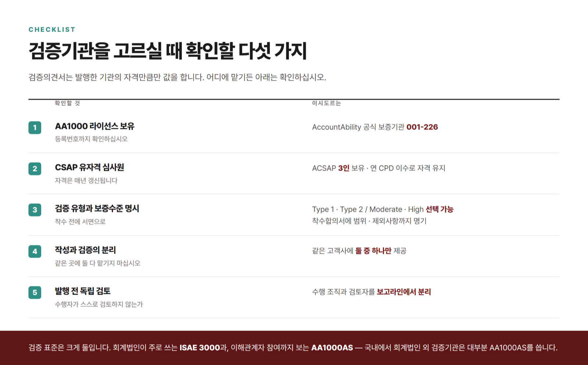This screenshot has width=588, height=365.
Task: Select the green number 2 badge
Action: click(x=35, y=169)
